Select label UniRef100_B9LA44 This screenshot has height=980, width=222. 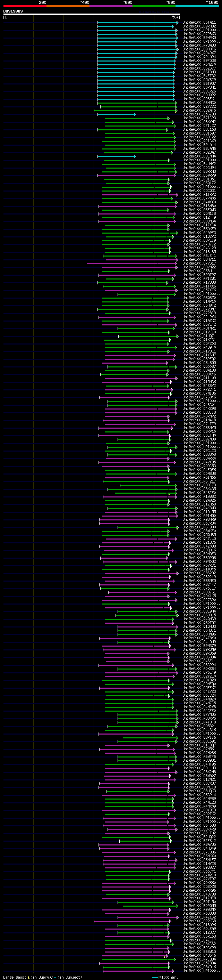[x=199, y=145]
